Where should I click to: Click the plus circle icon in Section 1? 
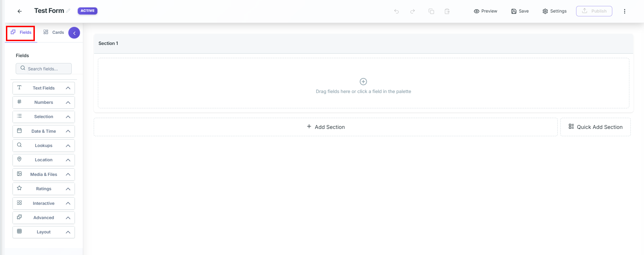point(363,82)
